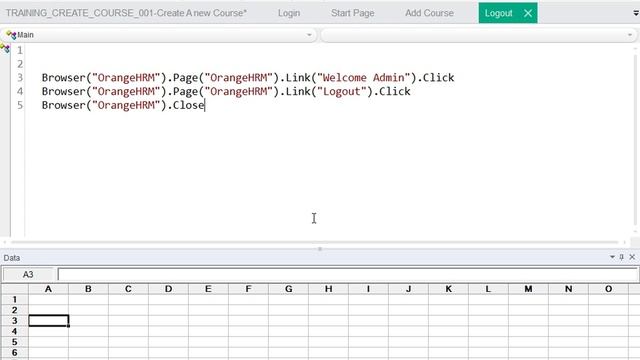Place cursor on .Close in line 5

(186, 105)
